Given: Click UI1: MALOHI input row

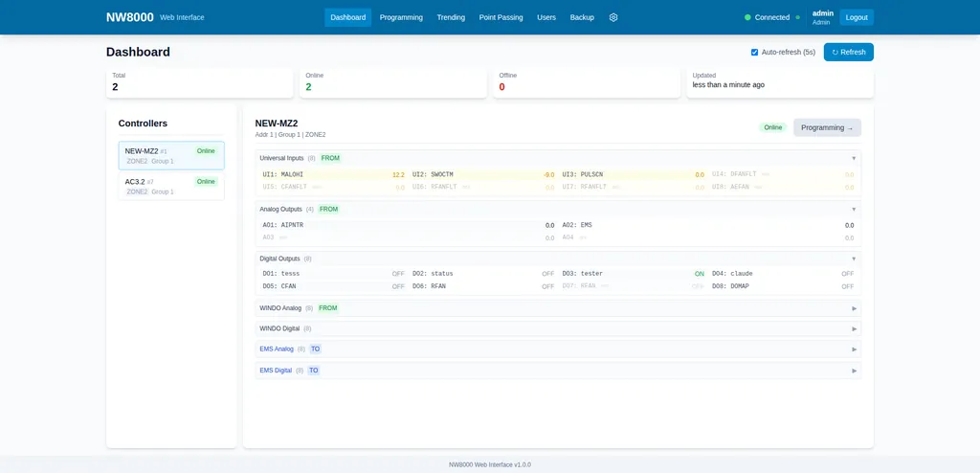Looking at the screenshot, I should pyautogui.click(x=333, y=174).
